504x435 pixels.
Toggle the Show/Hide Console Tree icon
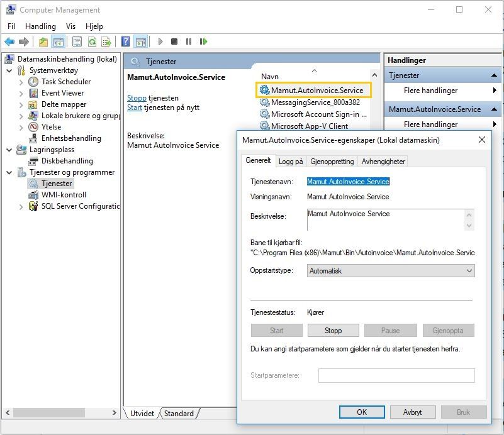coord(58,41)
